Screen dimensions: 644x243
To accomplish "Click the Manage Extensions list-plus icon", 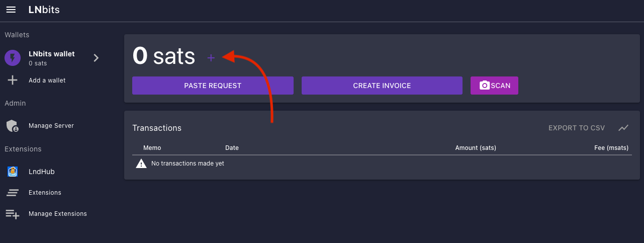I will pyautogui.click(x=13, y=214).
